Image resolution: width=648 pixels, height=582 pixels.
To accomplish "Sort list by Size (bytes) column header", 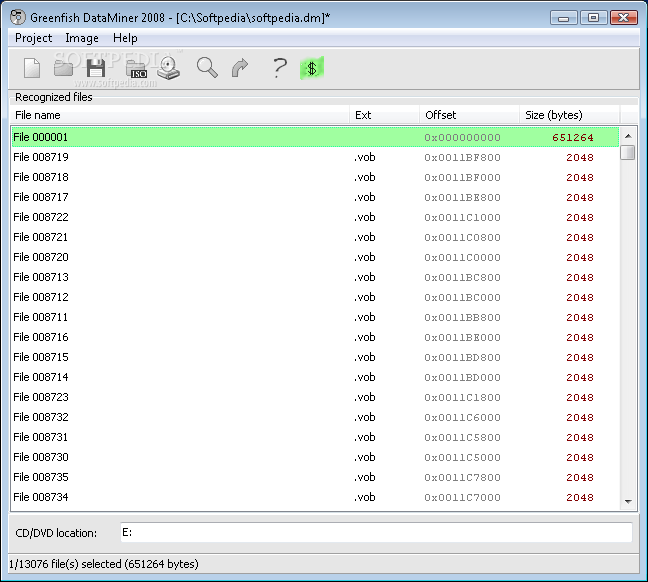I will point(569,115).
